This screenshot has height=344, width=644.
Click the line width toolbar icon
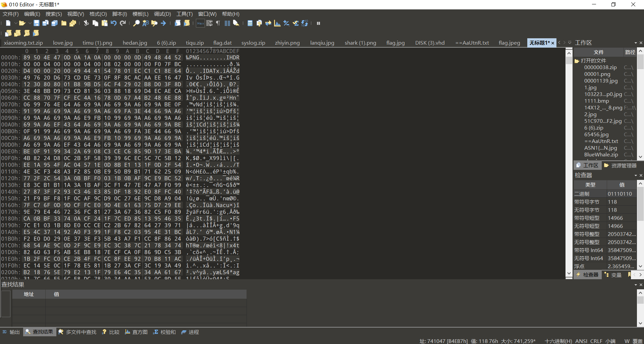point(209,23)
